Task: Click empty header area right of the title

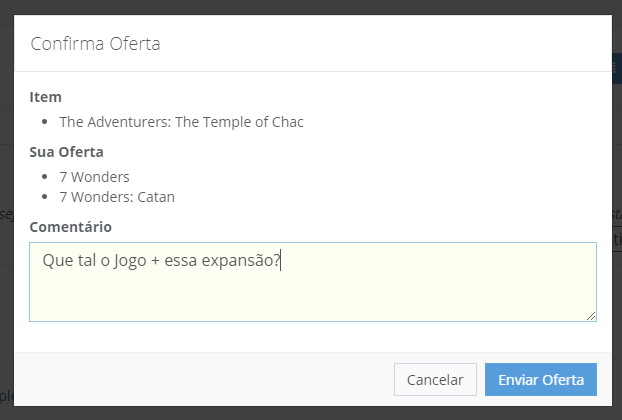Action: click(400, 44)
